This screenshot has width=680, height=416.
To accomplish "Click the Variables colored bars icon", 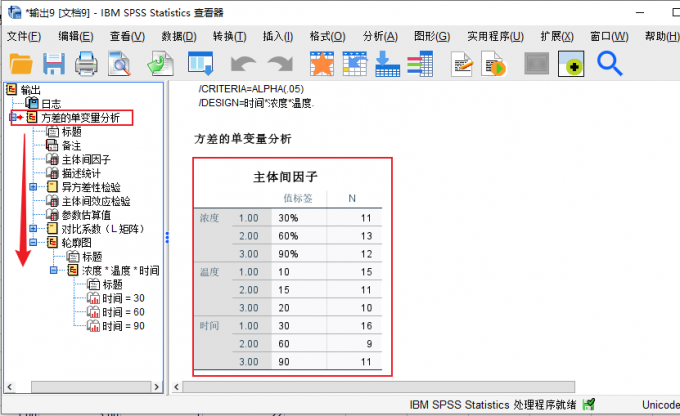I will pyautogui.click(x=420, y=64).
